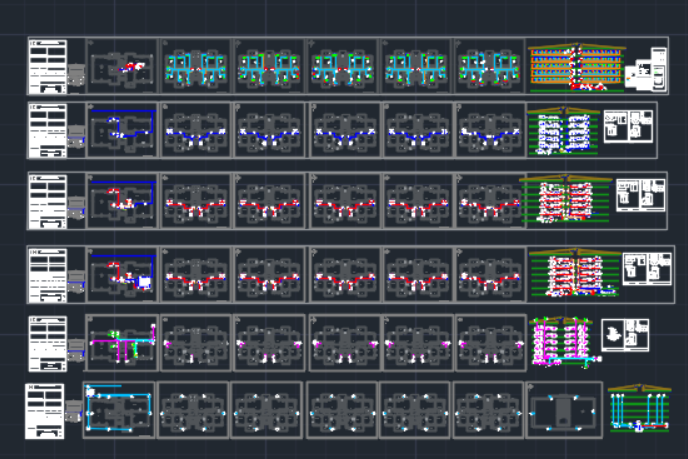Select the bottom-row roof plan with central rectangle

coord(564,410)
